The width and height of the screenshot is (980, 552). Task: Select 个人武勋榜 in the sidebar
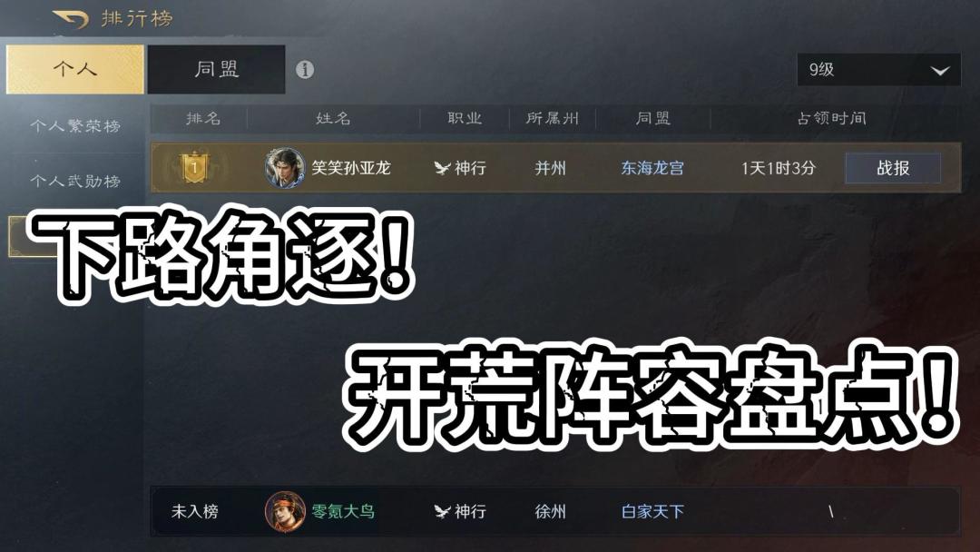pyautogui.click(x=75, y=182)
